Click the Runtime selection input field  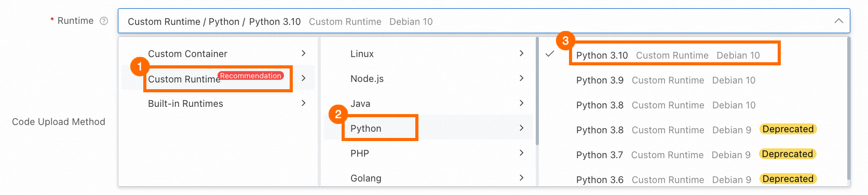484,21
